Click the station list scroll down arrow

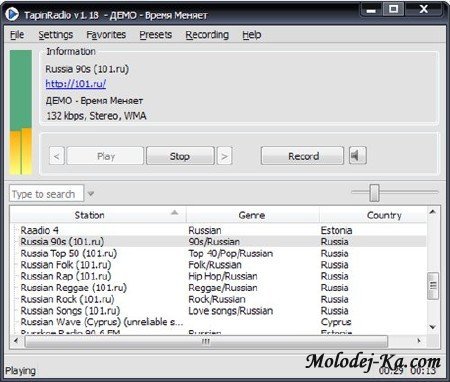pos(433,327)
